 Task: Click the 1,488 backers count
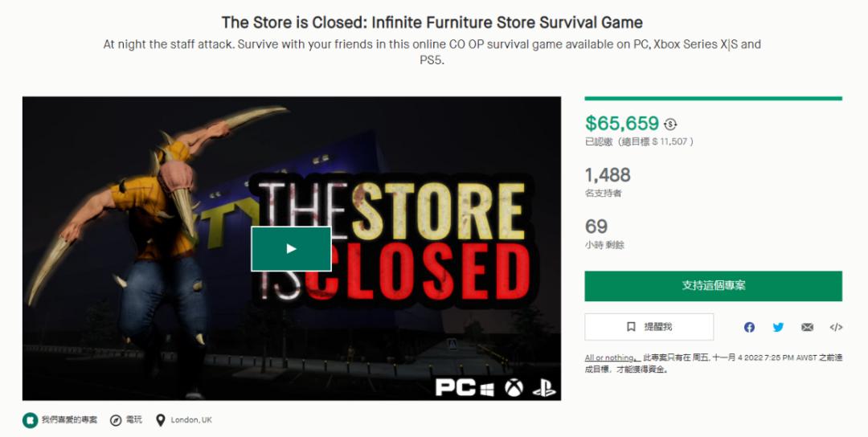coord(608,175)
